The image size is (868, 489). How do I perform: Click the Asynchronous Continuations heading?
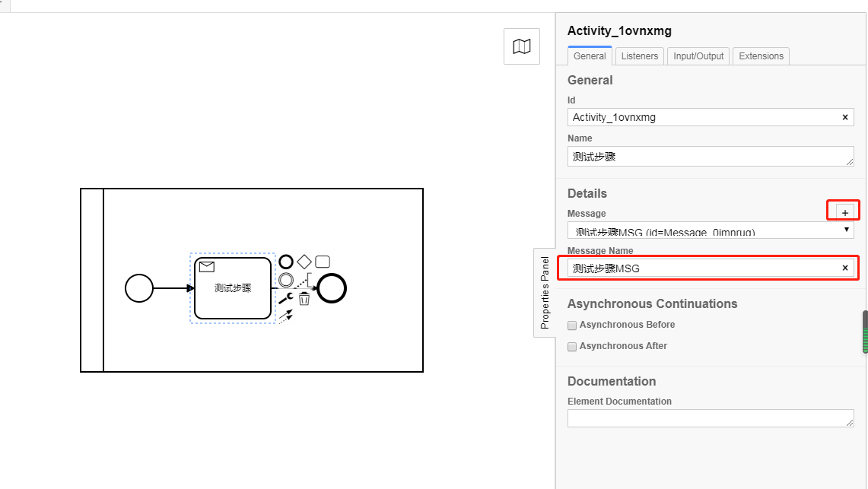(652, 303)
